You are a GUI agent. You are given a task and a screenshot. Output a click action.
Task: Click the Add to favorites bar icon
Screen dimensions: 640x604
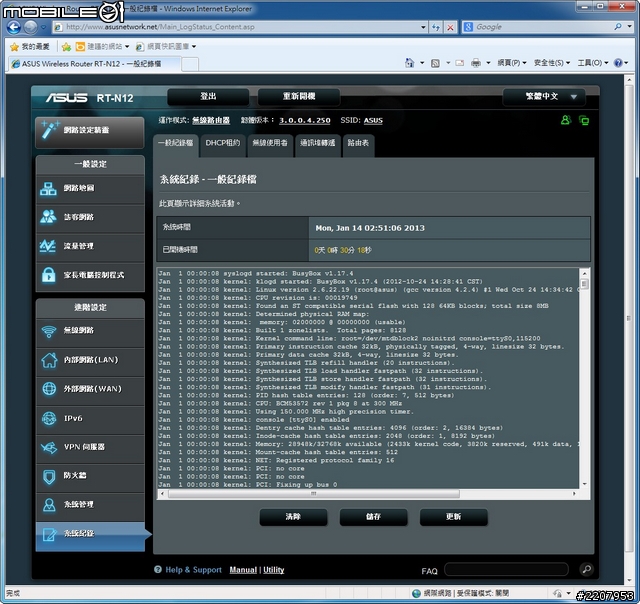tap(66, 47)
